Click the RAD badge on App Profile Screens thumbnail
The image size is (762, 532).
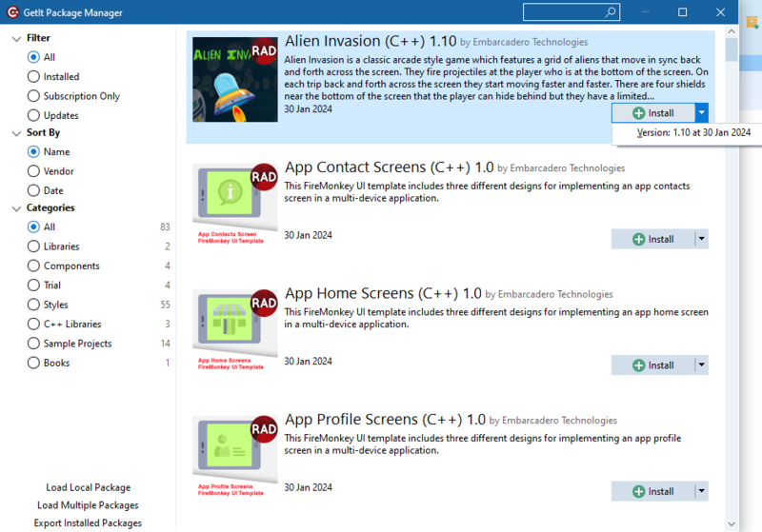(x=264, y=429)
